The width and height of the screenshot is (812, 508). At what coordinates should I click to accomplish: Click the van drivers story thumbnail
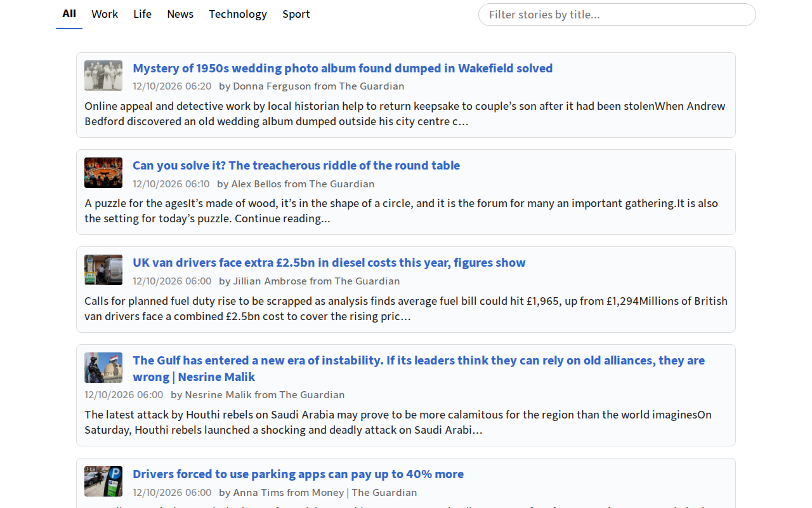tap(103, 270)
